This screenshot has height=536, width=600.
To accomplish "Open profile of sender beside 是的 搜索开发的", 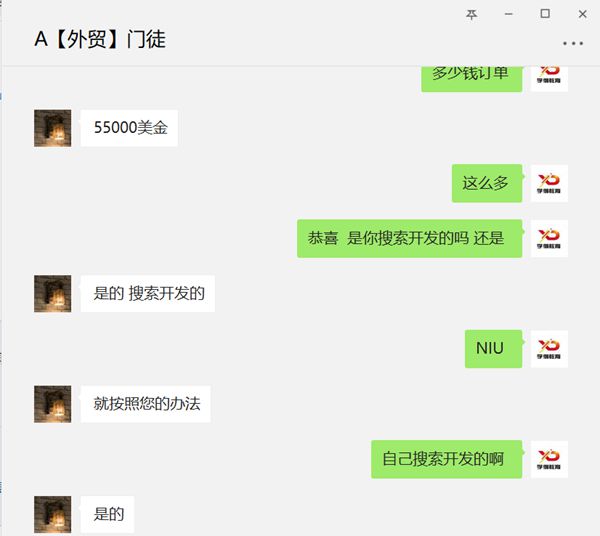I will (x=52, y=293).
